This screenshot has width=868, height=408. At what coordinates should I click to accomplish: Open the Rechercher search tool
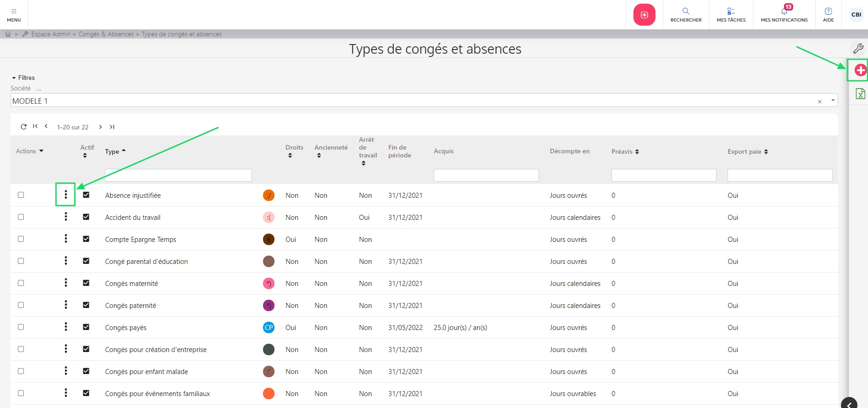pos(686,14)
